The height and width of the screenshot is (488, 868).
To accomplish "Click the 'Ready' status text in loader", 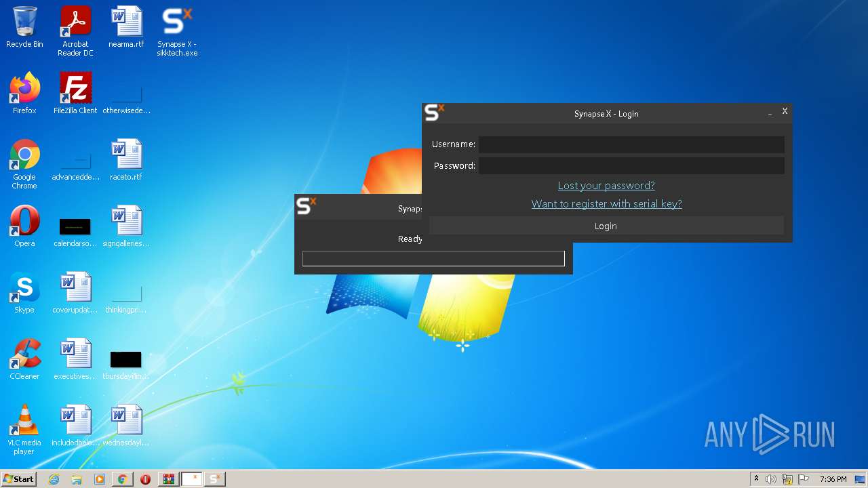I will pyautogui.click(x=410, y=239).
